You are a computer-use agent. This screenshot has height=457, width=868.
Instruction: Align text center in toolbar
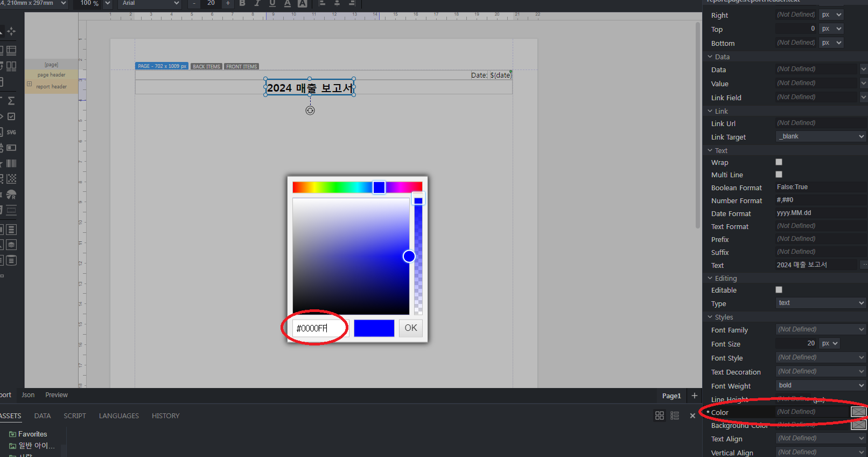click(x=337, y=3)
